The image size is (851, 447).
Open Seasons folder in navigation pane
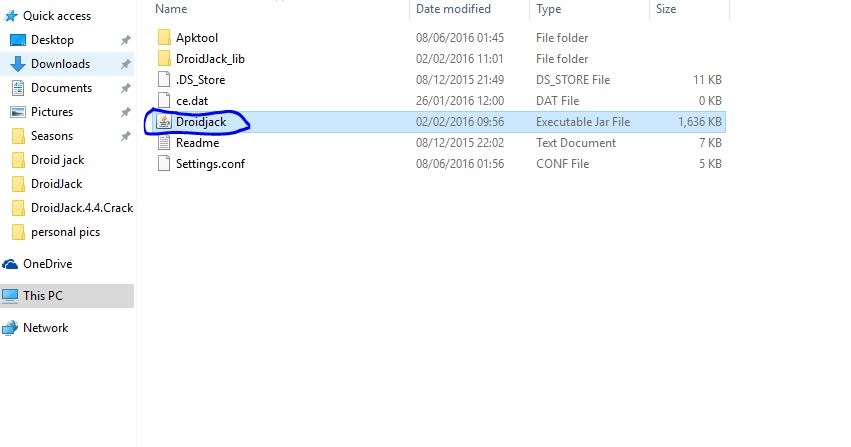(x=52, y=136)
